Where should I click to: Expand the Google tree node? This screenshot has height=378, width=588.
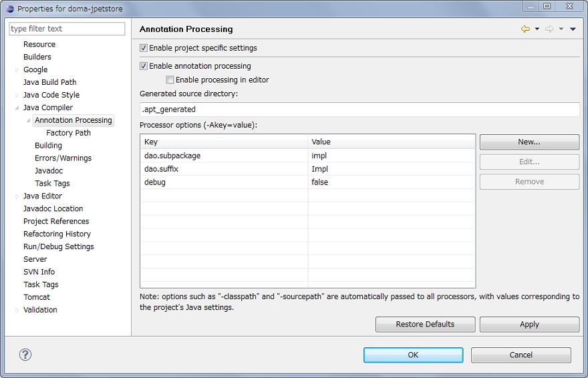(x=17, y=69)
